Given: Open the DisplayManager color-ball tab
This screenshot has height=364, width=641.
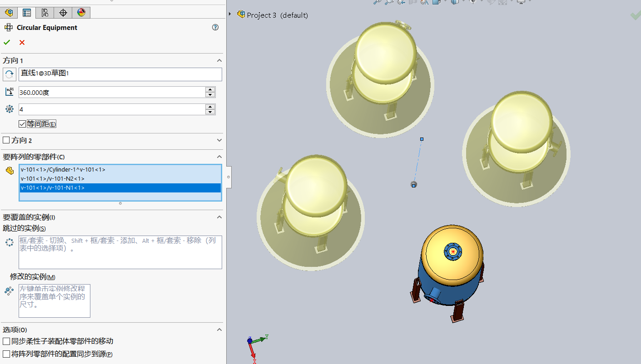Looking at the screenshot, I should tap(81, 12).
